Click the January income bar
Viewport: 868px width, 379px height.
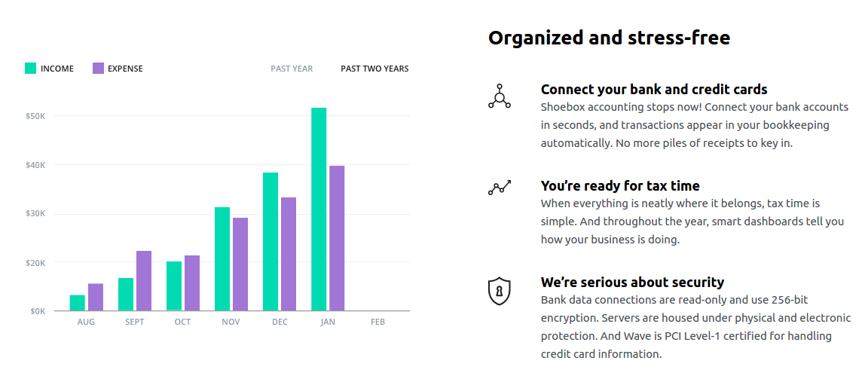pyautogui.click(x=319, y=209)
